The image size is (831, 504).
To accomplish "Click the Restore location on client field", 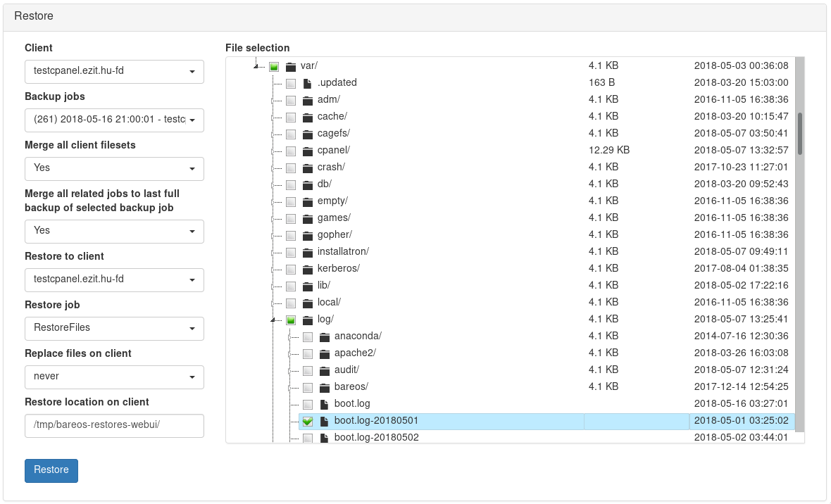I will (114, 425).
